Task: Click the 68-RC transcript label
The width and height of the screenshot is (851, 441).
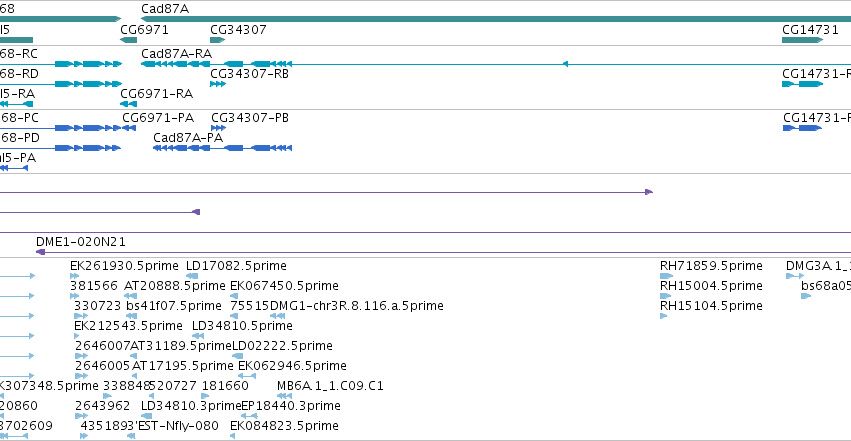Action: click(x=19, y=54)
